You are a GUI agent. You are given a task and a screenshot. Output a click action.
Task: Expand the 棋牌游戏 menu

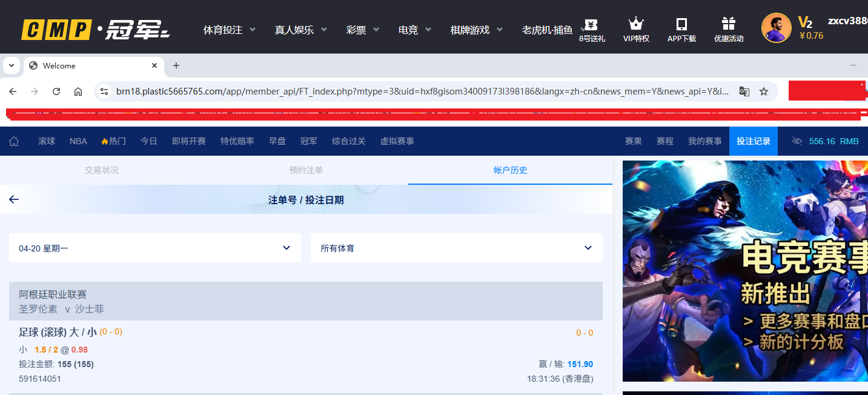pos(477,30)
